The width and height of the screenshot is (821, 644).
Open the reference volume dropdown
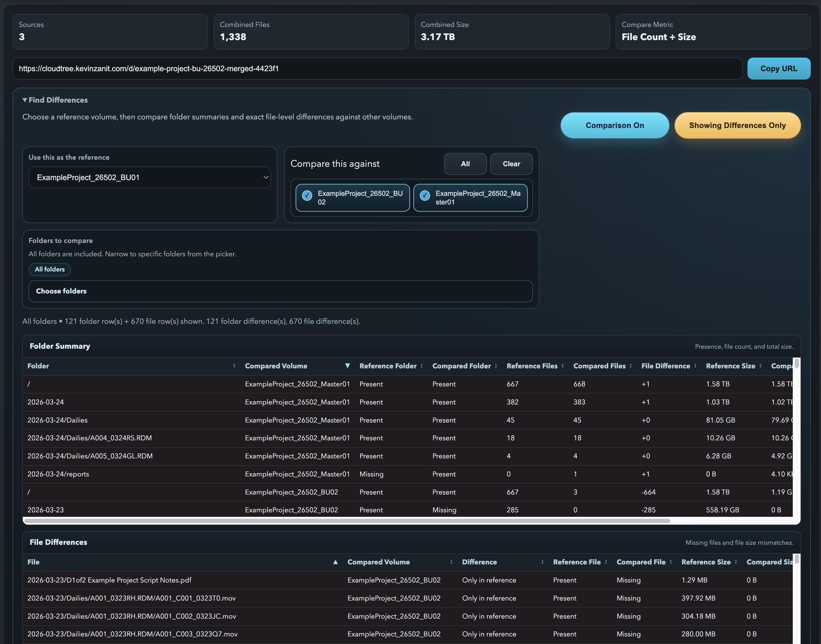pyautogui.click(x=150, y=177)
